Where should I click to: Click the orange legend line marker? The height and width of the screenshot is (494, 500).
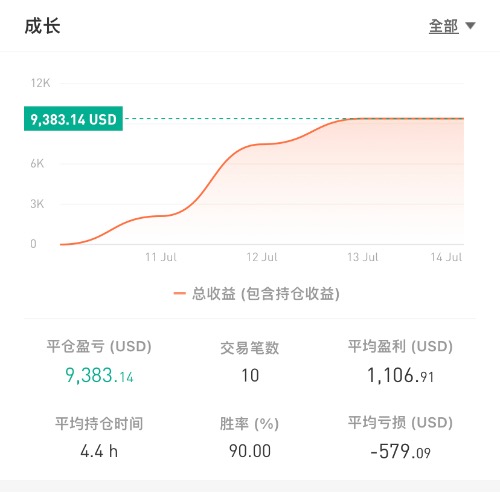click(x=179, y=294)
